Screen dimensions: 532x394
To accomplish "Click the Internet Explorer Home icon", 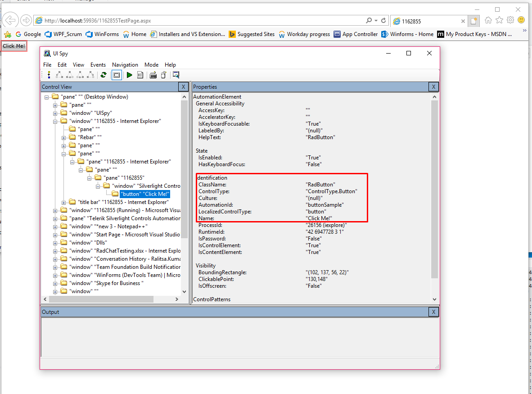I will tap(488, 20).
